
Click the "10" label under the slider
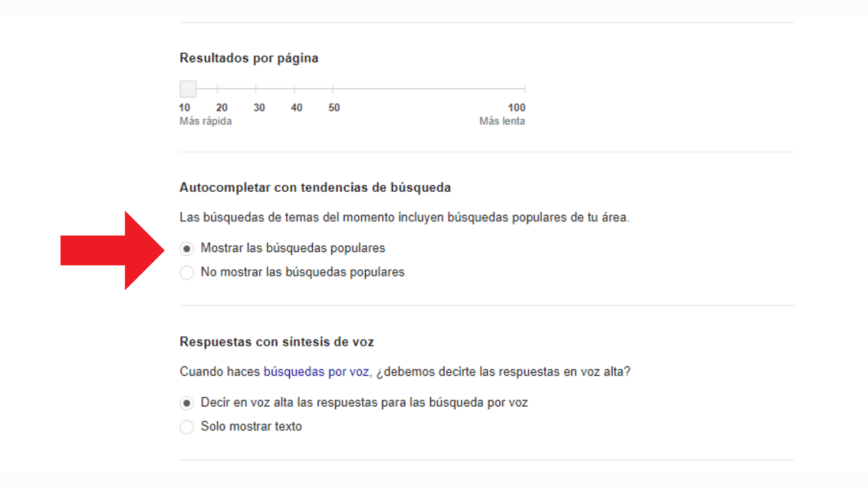coord(184,107)
